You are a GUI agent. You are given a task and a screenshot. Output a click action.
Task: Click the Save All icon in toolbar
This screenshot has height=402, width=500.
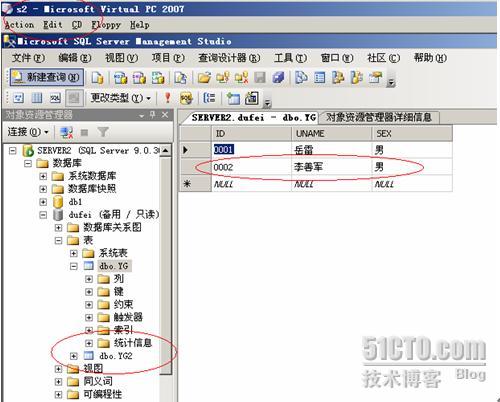[x=278, y=78]
